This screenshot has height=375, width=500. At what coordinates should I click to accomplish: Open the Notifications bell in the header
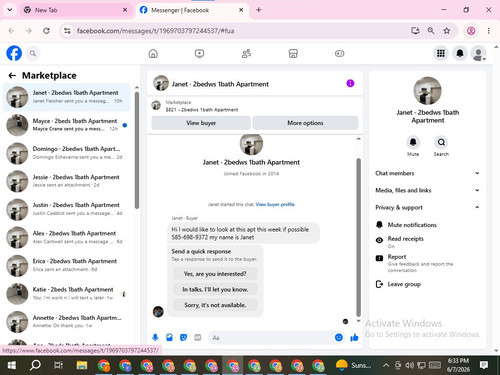pyautogui.click(x=460, y=53)
